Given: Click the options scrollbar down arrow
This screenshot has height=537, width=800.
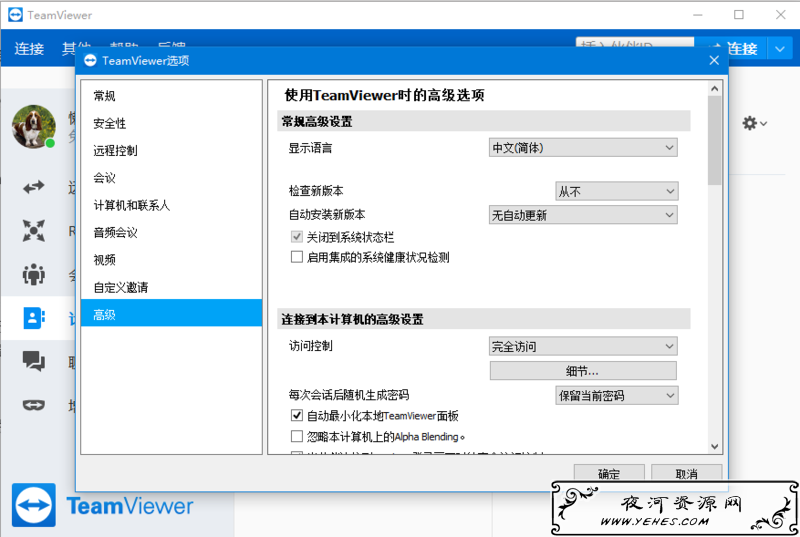Looking at the screenshot, I should 714,446.
